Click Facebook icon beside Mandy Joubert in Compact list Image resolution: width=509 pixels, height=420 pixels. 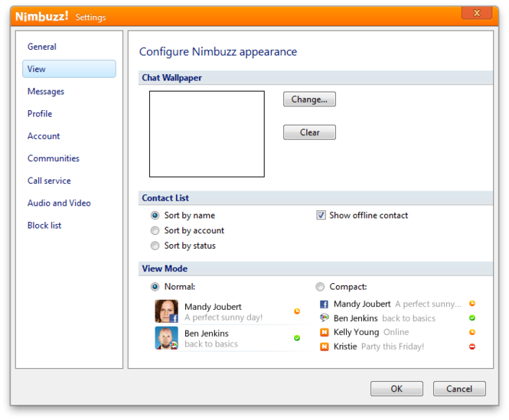pos(325,304)
